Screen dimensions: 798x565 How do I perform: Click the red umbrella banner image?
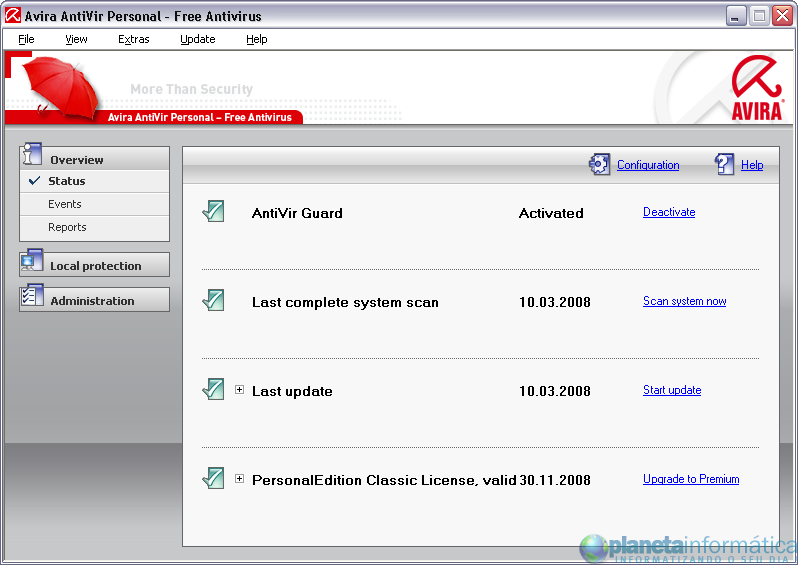point(61,87)
